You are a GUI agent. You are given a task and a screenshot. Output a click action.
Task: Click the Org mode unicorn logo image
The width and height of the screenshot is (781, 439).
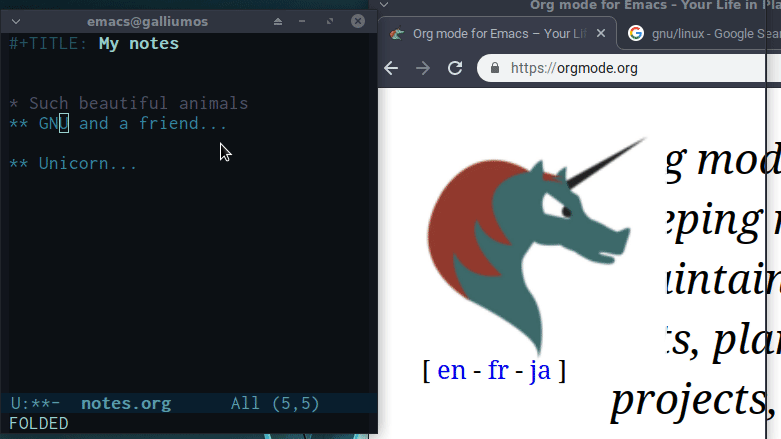pyautogui.click(x=537, y=246)
